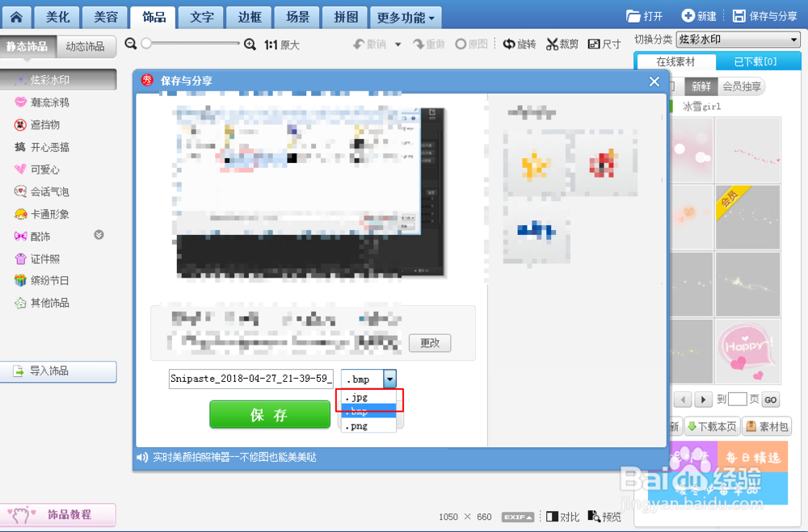Click 1:1 原大 button
Screen dimensions: 808x532
click(x=282, y=45)
